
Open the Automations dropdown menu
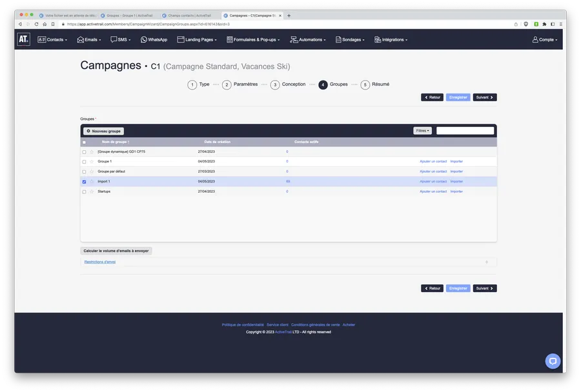(x=307, y=39)
